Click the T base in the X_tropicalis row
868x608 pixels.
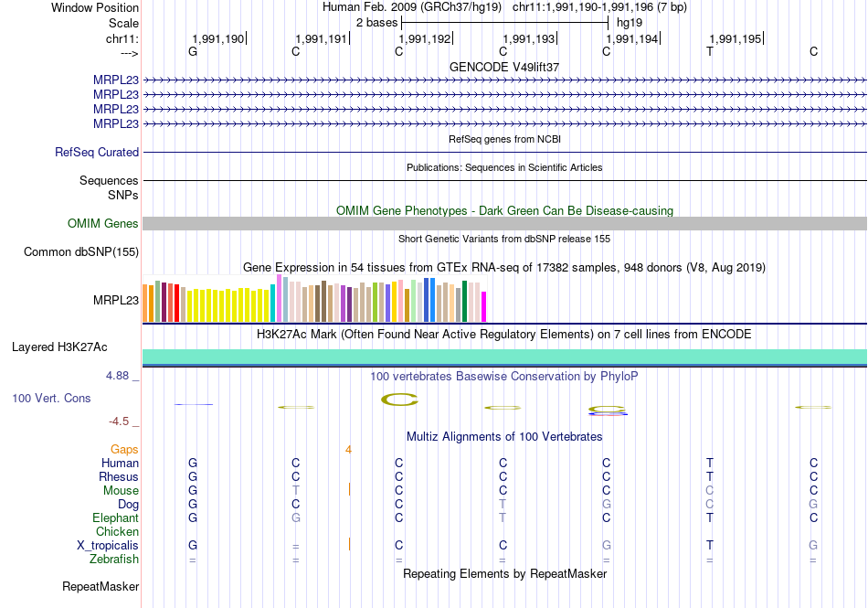(710, 546)
